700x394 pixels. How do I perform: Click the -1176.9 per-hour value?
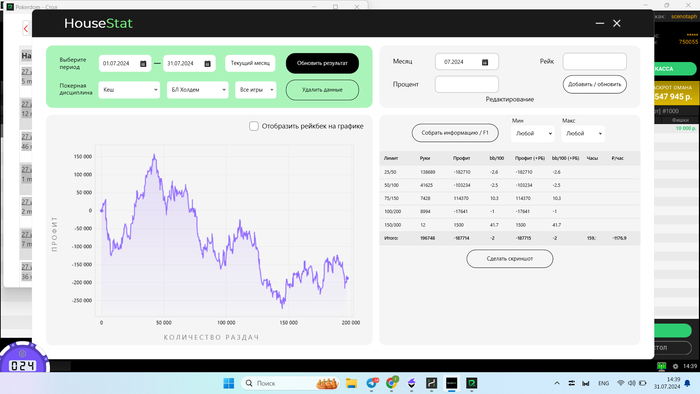[619, 238]
